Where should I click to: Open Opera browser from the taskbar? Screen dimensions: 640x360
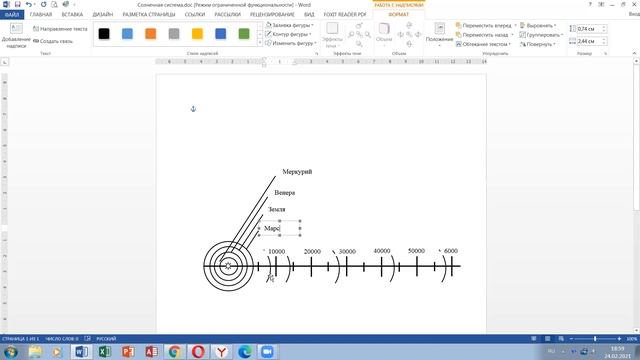click(x=198, y=352)
